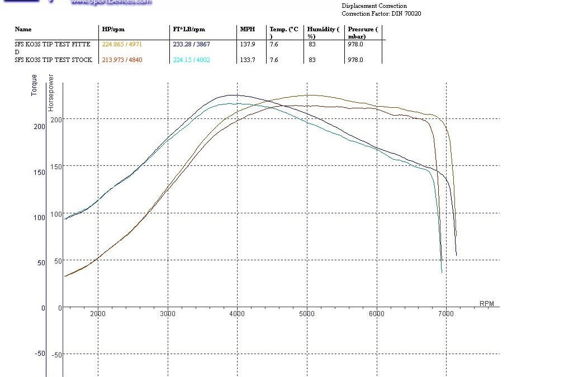Click 'Correction Factor: DIN 70020' text
The width and height of the screenshot is (588, 377).
coord(381,13)
